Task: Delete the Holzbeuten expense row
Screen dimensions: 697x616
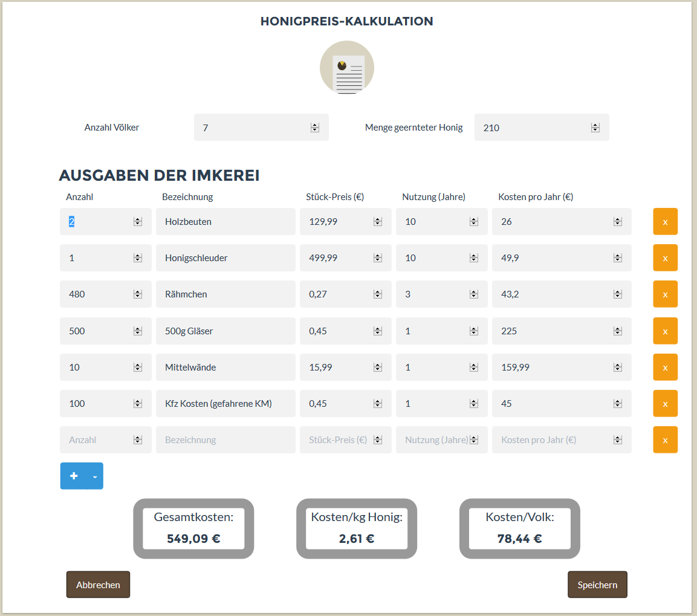Action: pyautogui.click(x=665, y=221)
